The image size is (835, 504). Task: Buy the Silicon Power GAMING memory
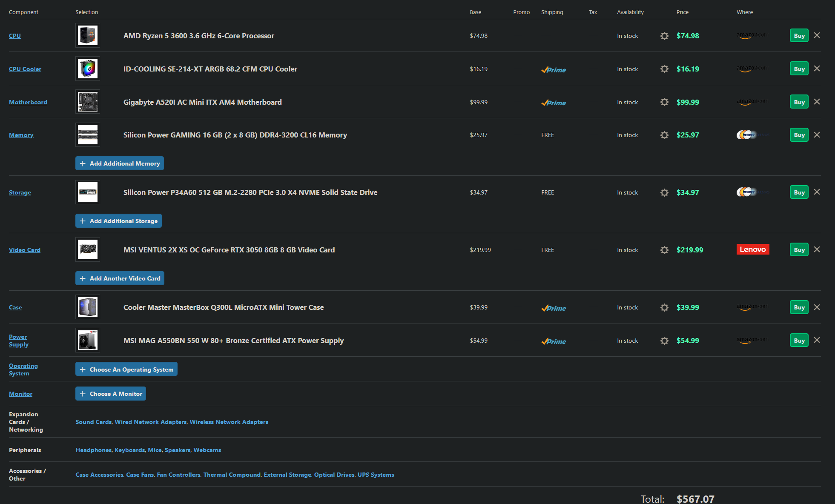click(799, 135)
